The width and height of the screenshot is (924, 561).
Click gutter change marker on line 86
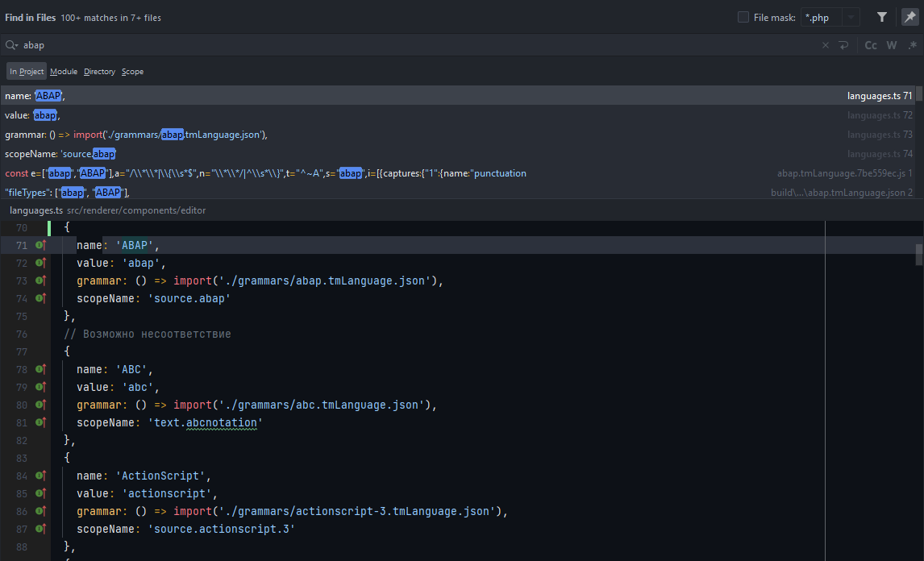[x=40, y=511]
